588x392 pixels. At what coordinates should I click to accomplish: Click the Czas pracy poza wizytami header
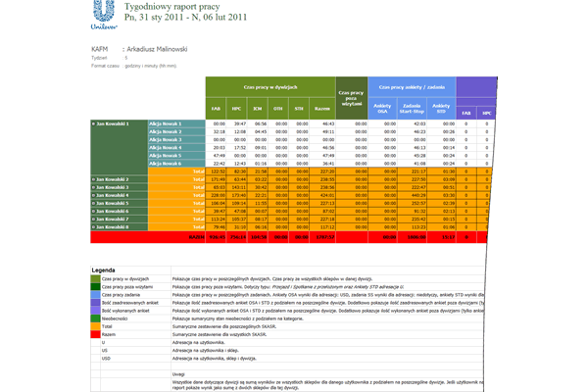352,98
